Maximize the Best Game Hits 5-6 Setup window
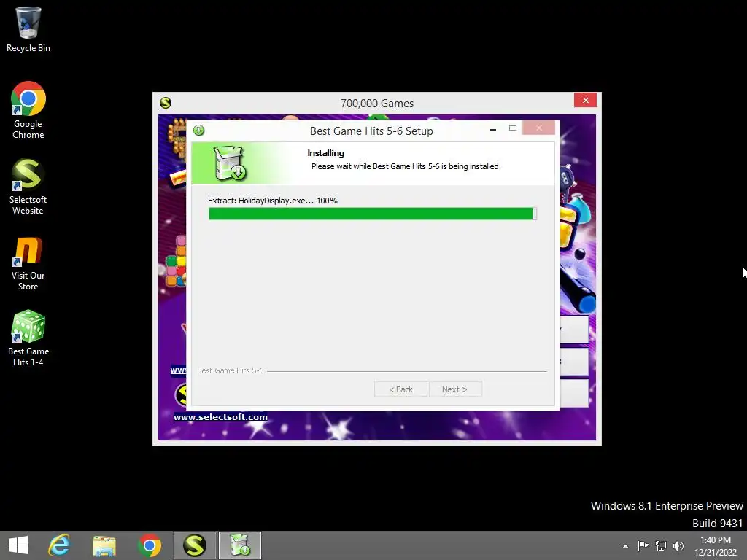Image resolution: width=747 pixels, height=560 pixels. pyautogui.click(x=513, y=128)
